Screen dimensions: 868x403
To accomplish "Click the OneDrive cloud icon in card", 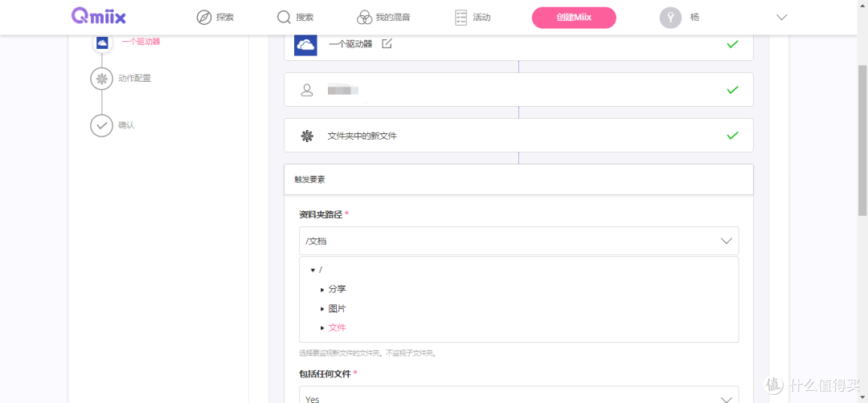I will [x=305, y=44].
